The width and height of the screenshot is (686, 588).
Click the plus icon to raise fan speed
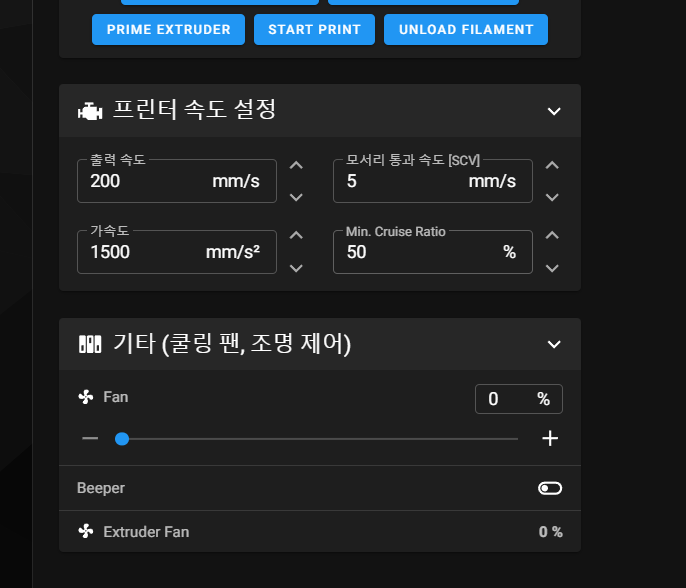pyautogui.click(x=549, y=438)
